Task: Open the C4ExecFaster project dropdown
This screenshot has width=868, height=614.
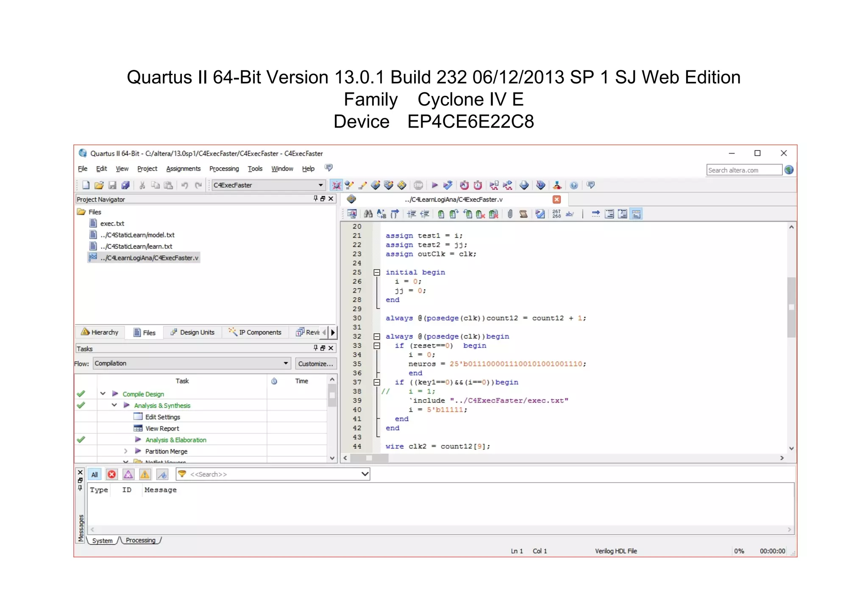Action: point(268,185)
